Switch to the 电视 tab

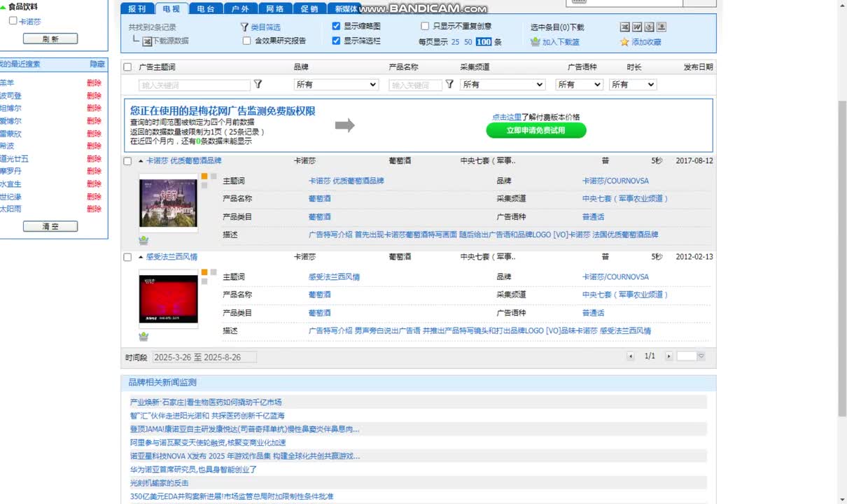[x=171, y=9]
